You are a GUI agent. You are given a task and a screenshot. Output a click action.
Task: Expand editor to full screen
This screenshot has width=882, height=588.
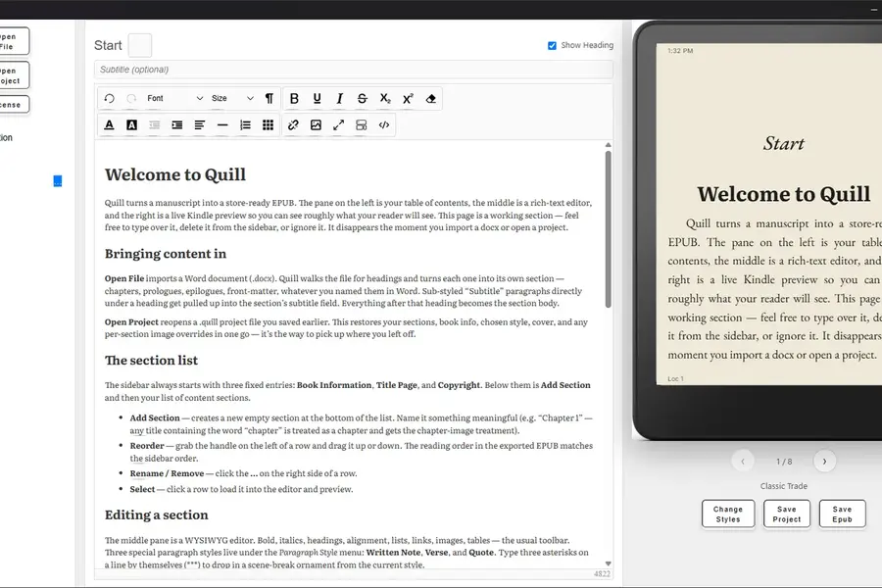[x=338, y=124]
